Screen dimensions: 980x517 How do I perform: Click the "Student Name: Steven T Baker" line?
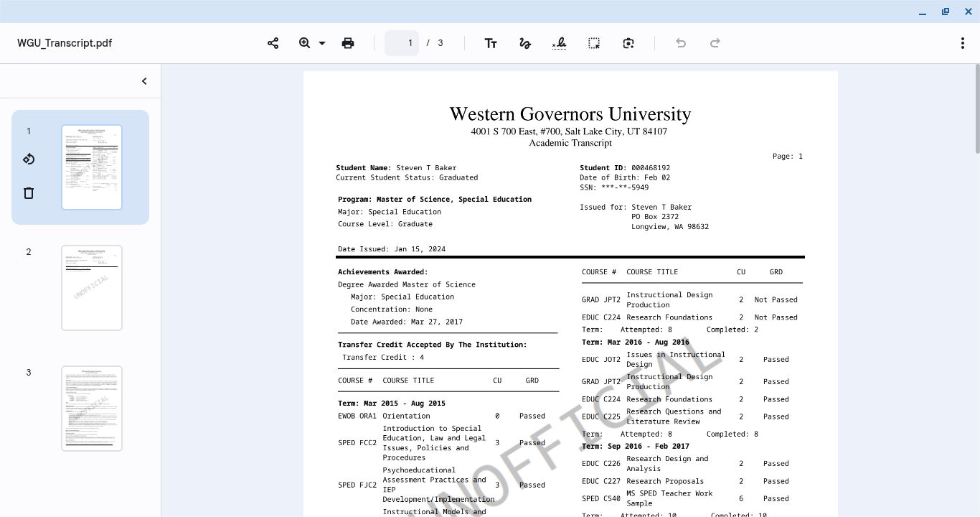[x=396, y=168]
